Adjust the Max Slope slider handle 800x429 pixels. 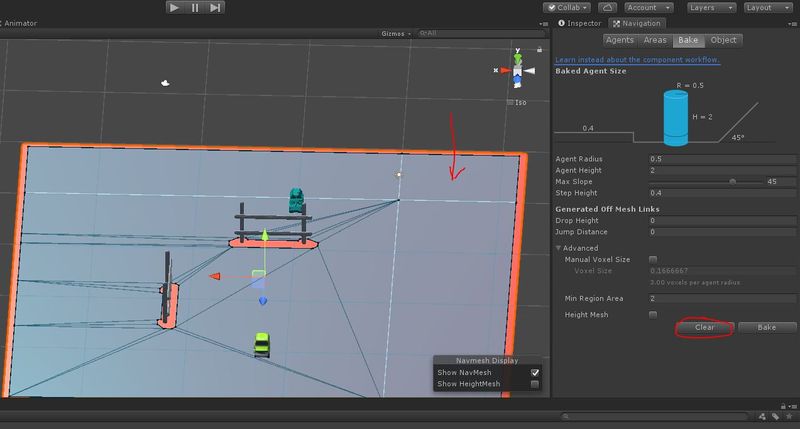click(x=733, y=181)
